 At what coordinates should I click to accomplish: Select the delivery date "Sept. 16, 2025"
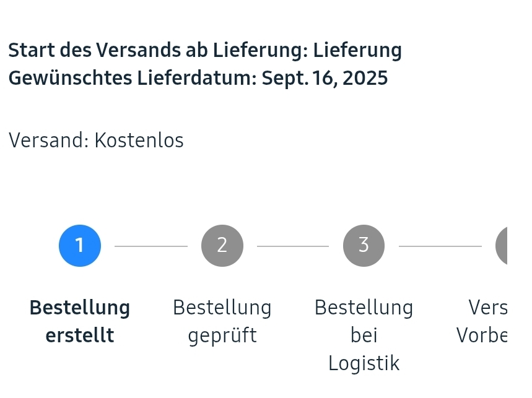point(325,79)
